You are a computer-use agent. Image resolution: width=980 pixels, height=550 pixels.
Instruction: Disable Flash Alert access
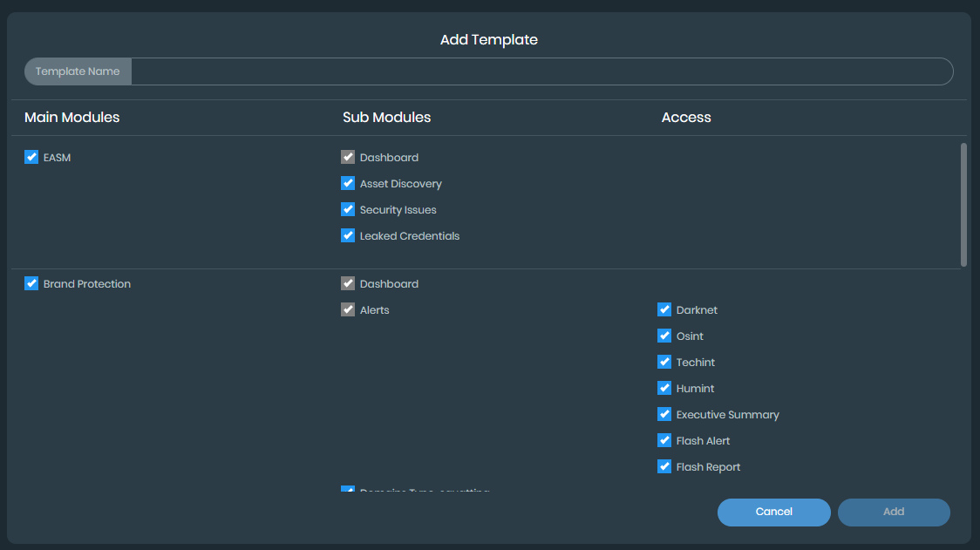click(x=664, y=441)
